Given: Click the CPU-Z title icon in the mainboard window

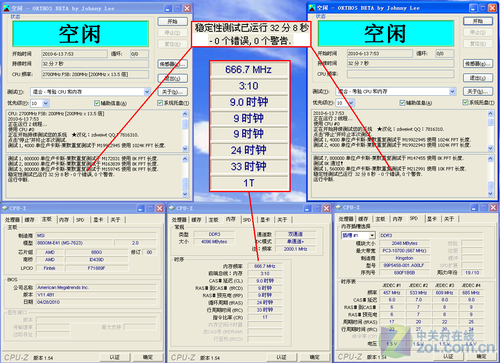Looking at the screenshot, I should point(5,208).
